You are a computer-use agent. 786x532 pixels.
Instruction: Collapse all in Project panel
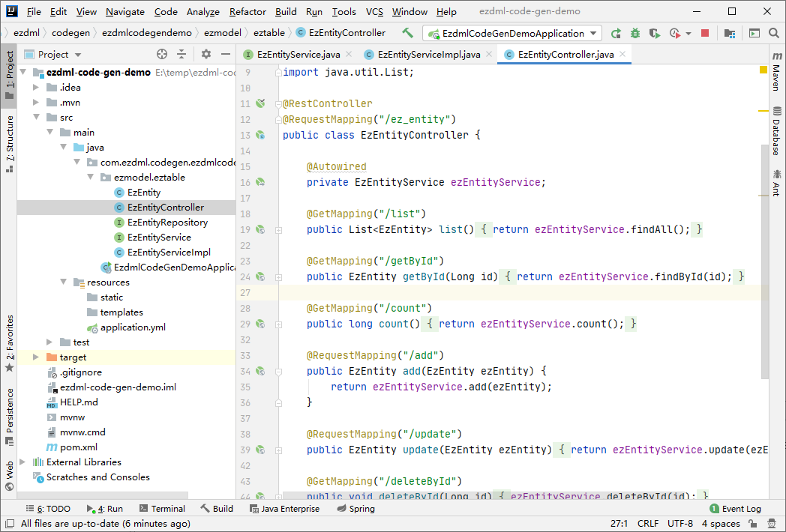(181, 54)
